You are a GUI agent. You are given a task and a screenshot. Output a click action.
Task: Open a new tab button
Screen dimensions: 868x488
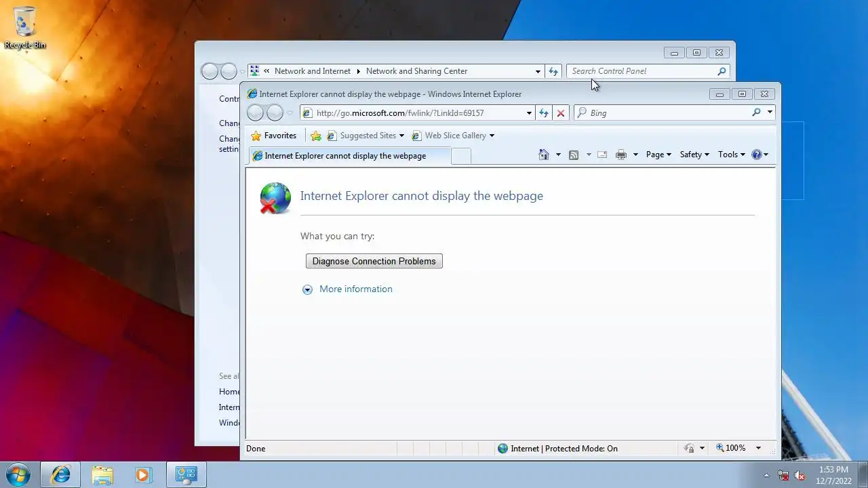[x=461, y=156]
